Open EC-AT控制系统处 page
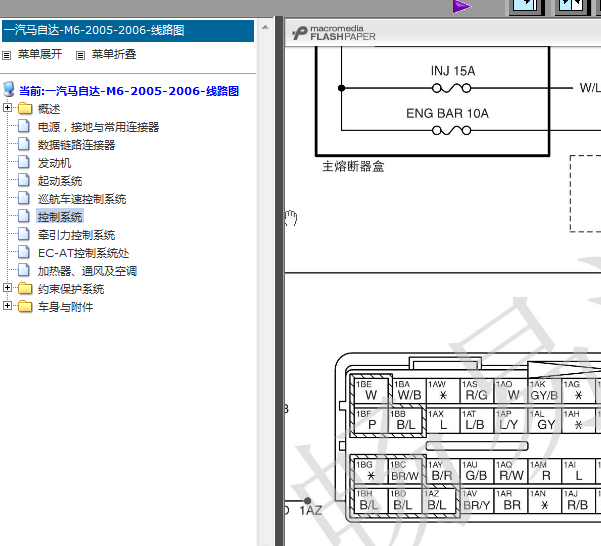601x546 pixels. (x=84, y=253)
